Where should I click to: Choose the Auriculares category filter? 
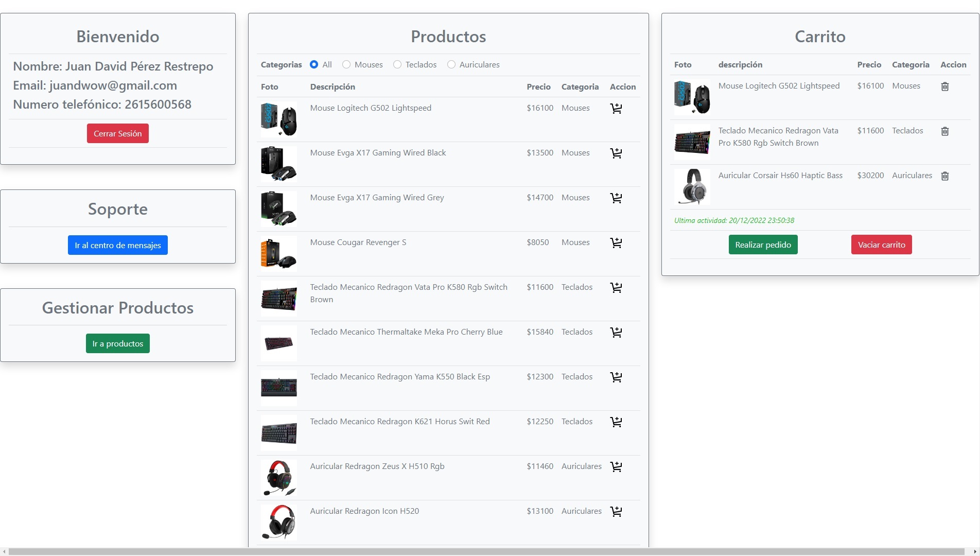pos(451,65)
